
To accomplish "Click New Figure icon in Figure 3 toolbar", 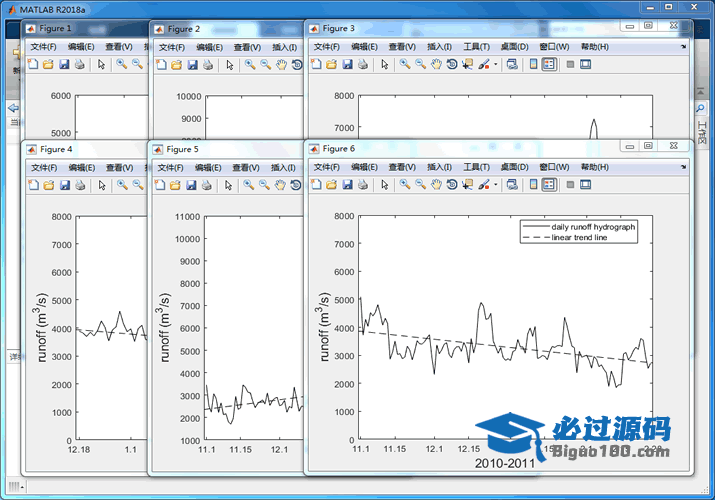I will click(316, 64).
